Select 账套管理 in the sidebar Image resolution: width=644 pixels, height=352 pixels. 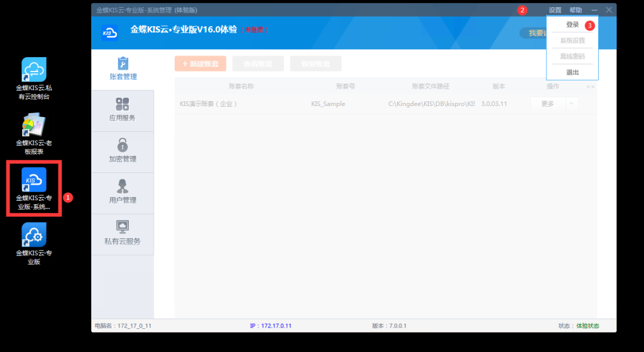click(x=123, y=69)
